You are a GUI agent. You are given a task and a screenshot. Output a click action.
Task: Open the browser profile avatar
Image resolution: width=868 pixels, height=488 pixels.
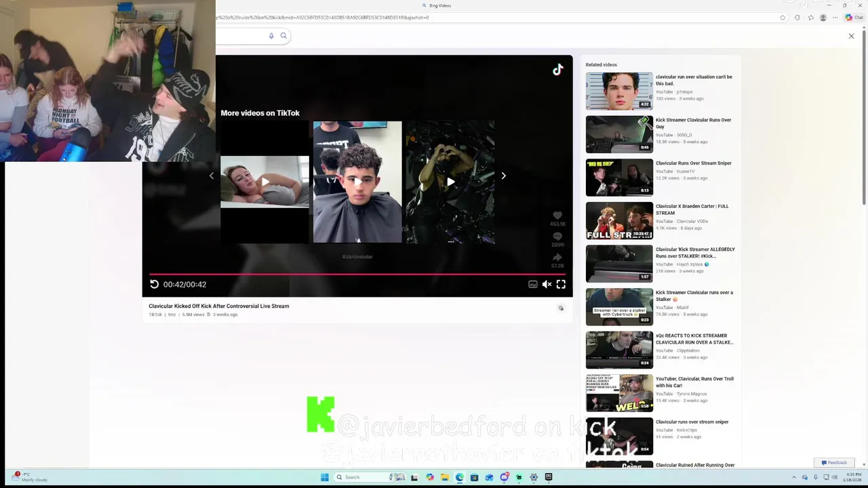(823, 18)
